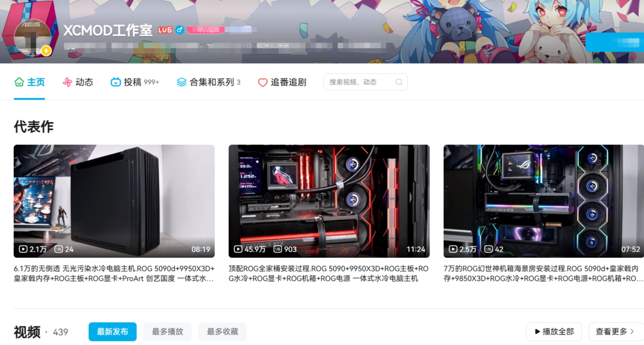Click the blue male gender icon

click(180, 30)
